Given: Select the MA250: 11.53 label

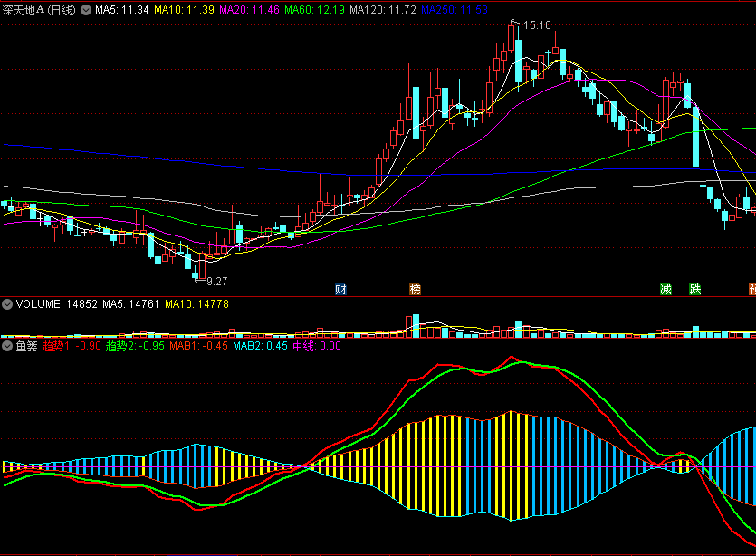Looking at the screenshot, I should point(455,10).
